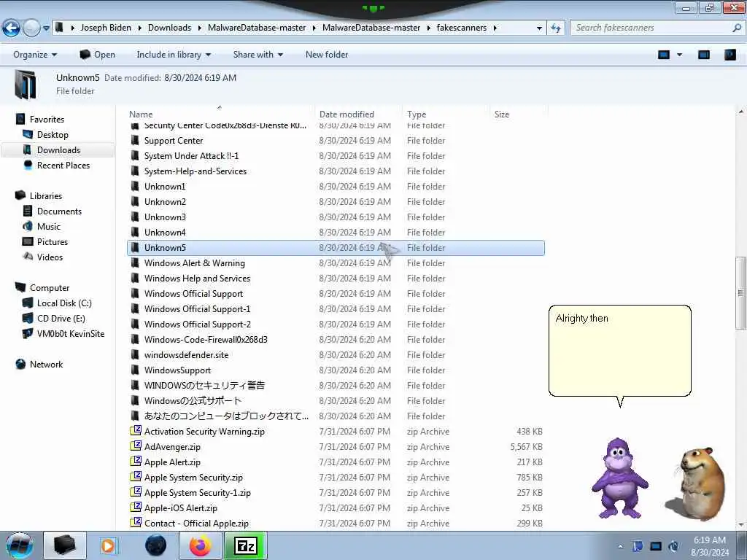Viewport: 747px width, 560px height.
Task: Select Downloads in the address path
Action: click(169, 28)
